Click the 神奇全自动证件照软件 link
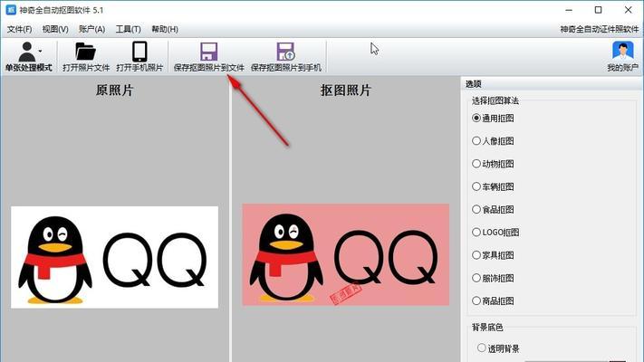644x362 pixels. pos(600,29)
